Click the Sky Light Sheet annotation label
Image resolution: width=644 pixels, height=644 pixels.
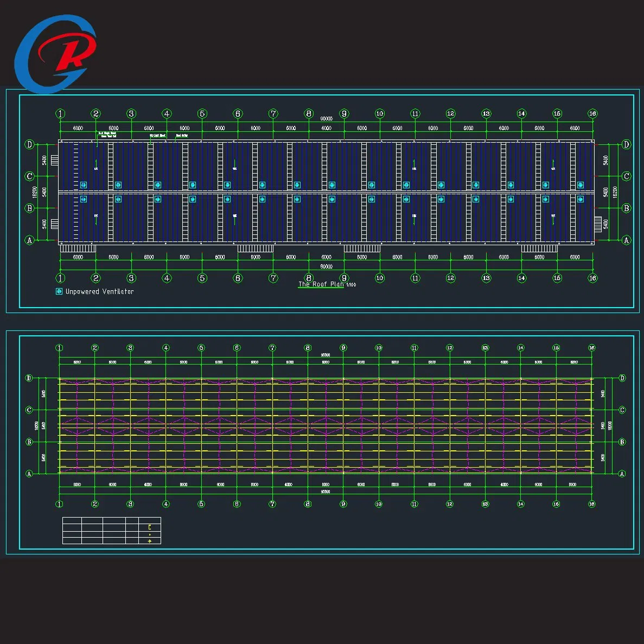pos(157,135)
